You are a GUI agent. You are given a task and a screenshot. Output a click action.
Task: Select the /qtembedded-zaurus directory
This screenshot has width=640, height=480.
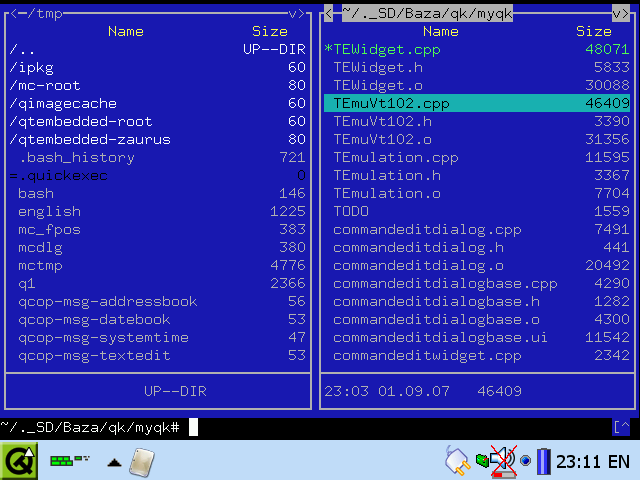coord(158,139)
